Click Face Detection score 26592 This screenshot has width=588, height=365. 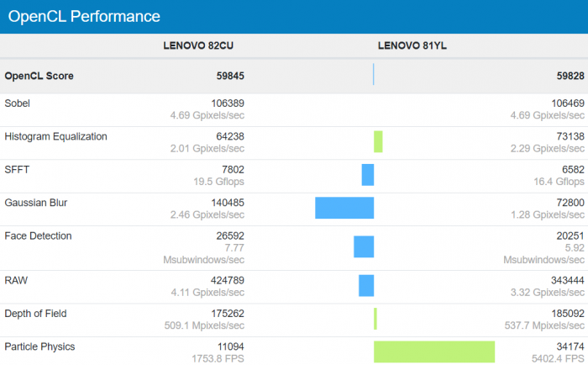(x=230, y=235)
